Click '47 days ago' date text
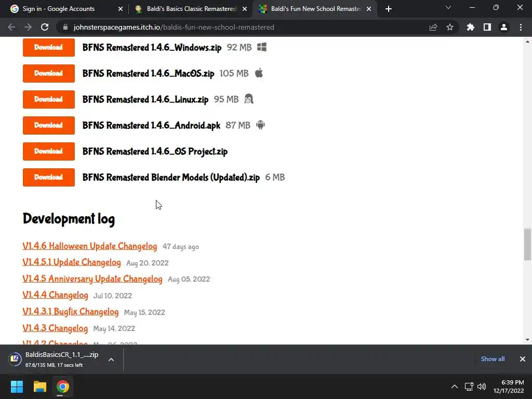This screenshot has width=532, height=399. 181,247
